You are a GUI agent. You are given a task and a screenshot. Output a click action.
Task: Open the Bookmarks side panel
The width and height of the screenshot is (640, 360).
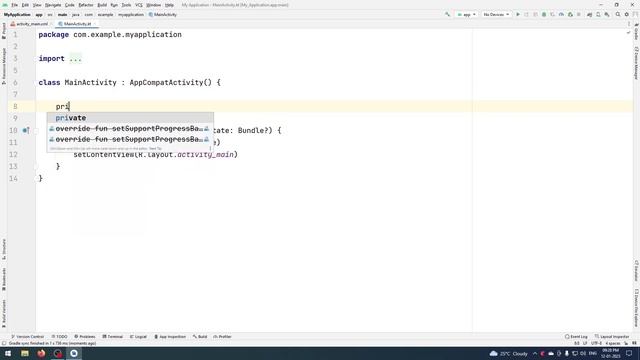[4, 280]
